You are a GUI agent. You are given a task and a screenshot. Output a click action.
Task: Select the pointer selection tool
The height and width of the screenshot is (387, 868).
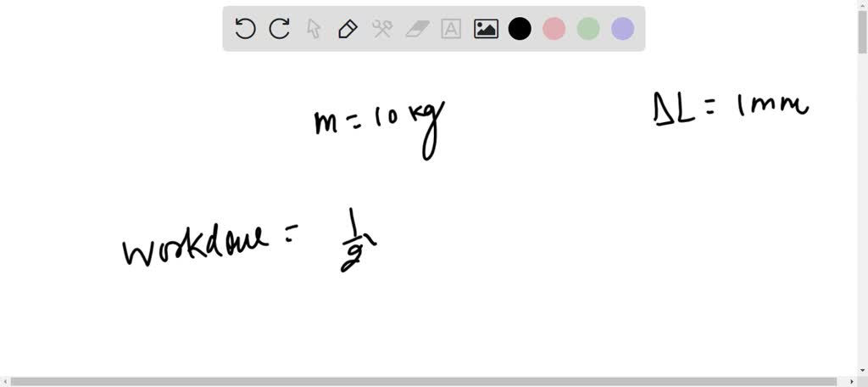pos(314,29)
